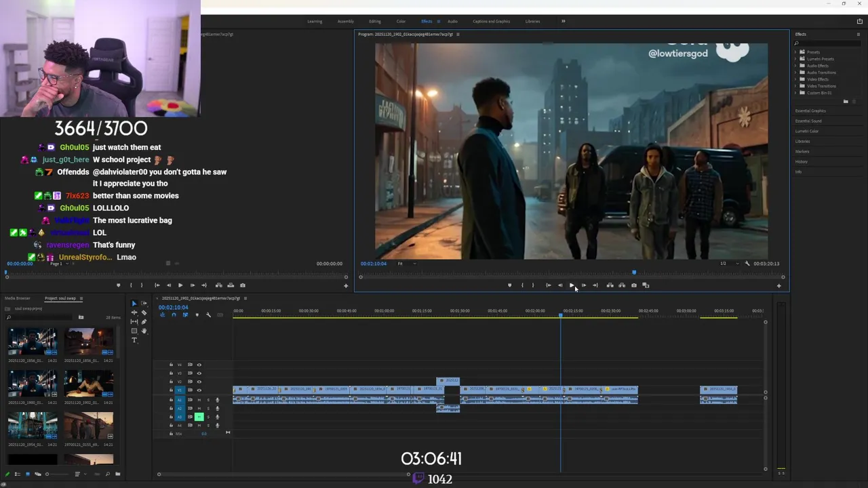Click Program monitor Add Marker button
The width and height of the screenshot is (868, 488).
(x=510, y=285)
